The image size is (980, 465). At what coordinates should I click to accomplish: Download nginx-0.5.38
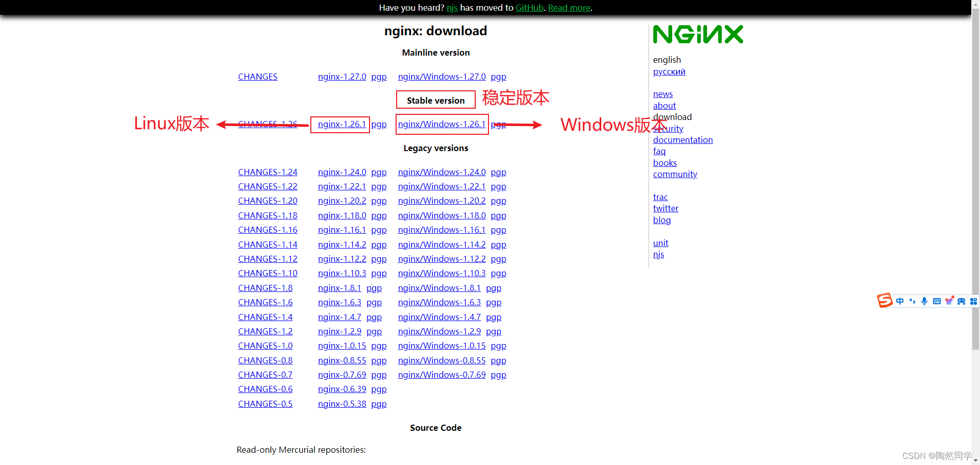click(x=342, y=404)
